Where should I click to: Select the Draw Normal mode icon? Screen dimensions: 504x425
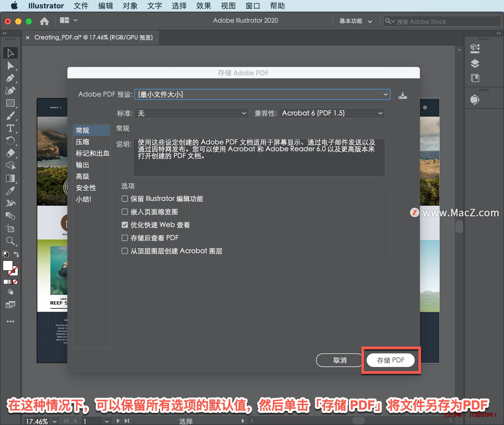coord(10,292)
